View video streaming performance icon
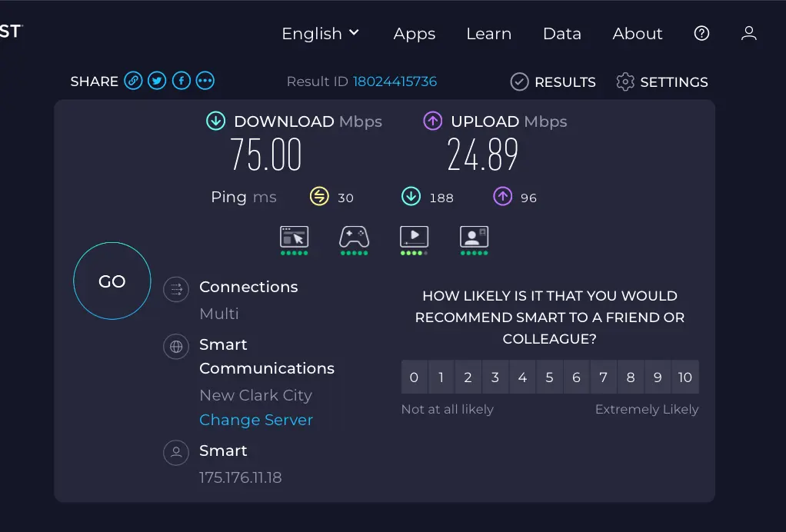 point(414,241)
